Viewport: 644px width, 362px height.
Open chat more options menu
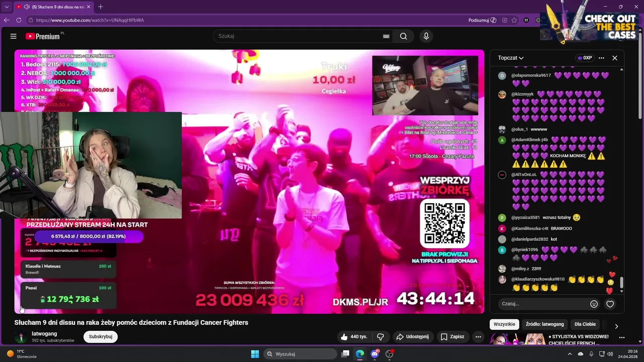point(601,58)
